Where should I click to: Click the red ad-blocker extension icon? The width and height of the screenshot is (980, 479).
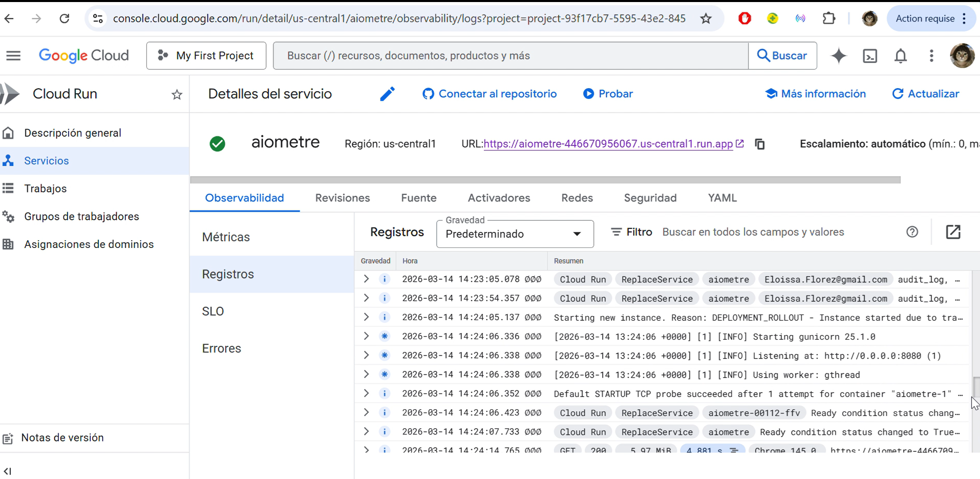click(x=744, y=18)
